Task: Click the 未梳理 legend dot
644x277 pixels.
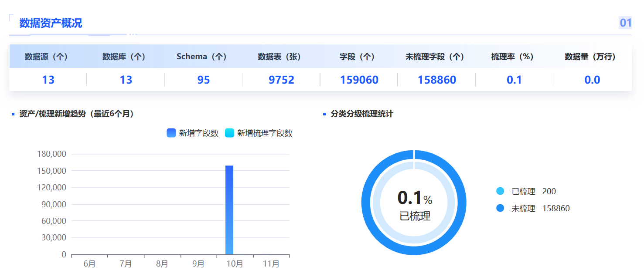Action: coord(501,209)
